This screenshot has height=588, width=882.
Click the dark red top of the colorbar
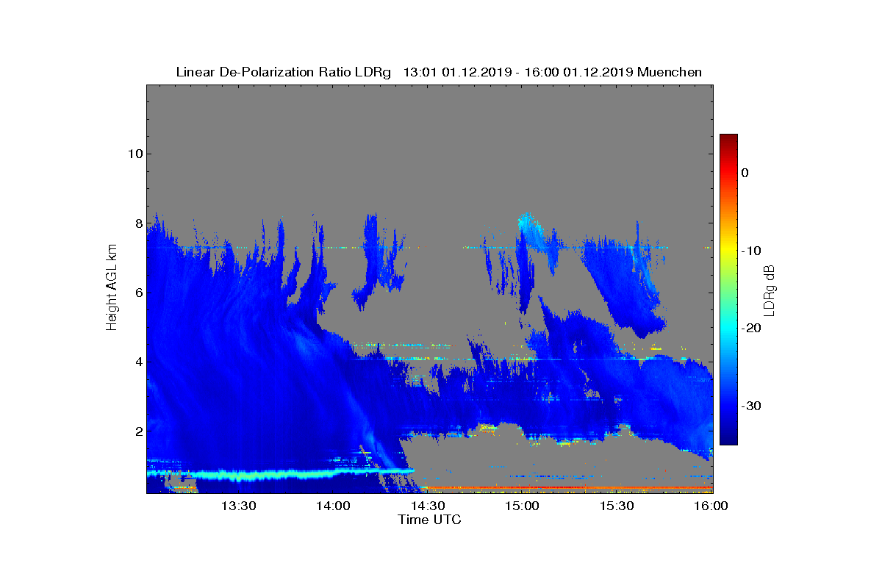pyautogui.click(x=728, y=140)
